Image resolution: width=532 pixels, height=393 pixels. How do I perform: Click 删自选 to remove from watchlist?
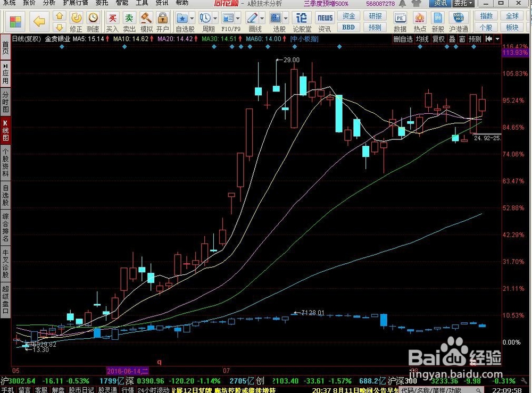tap(403, 39)
